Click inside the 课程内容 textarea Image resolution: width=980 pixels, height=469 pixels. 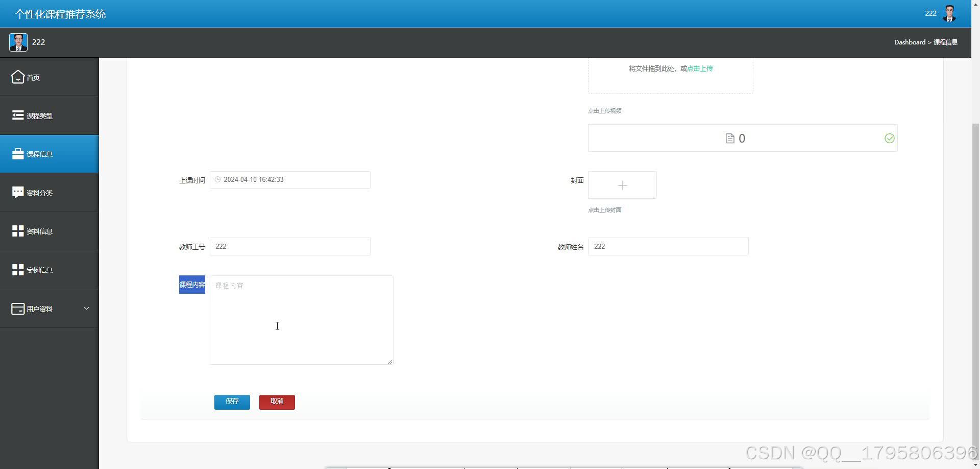tap(301, 320)
